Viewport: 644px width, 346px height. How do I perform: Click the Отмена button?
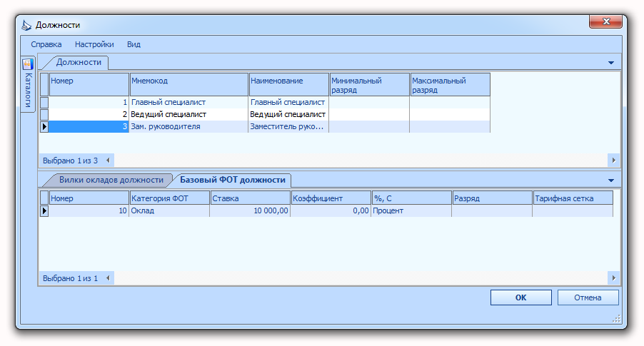pos(588,297)
